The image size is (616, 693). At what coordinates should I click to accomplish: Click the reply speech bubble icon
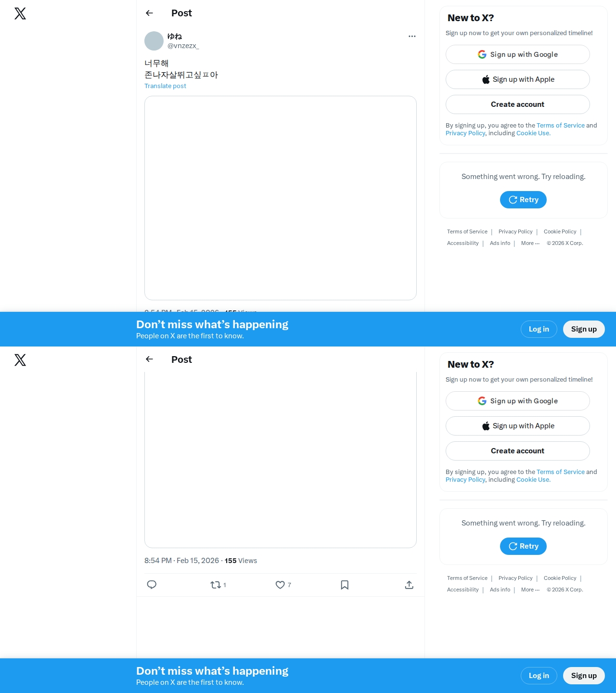(x=152, y=585)
